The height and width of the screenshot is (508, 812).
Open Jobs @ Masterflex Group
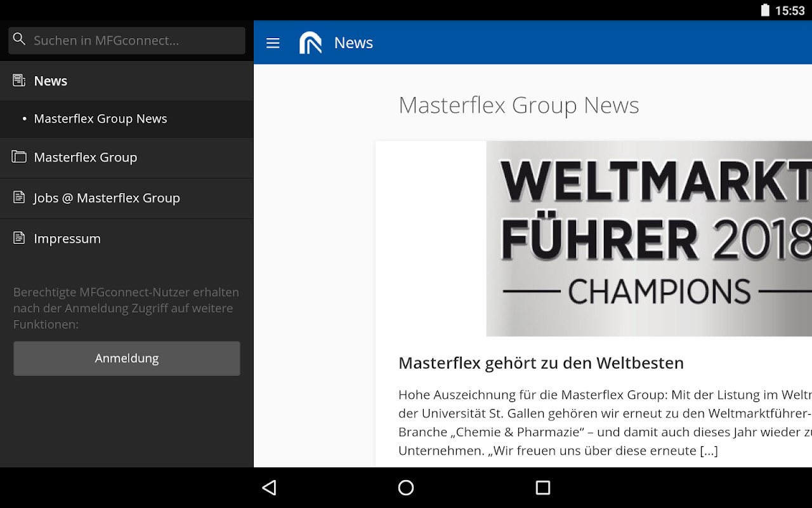127,198
